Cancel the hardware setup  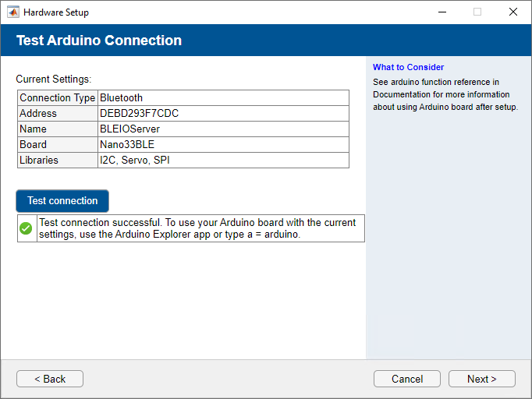tap(407, 379)
